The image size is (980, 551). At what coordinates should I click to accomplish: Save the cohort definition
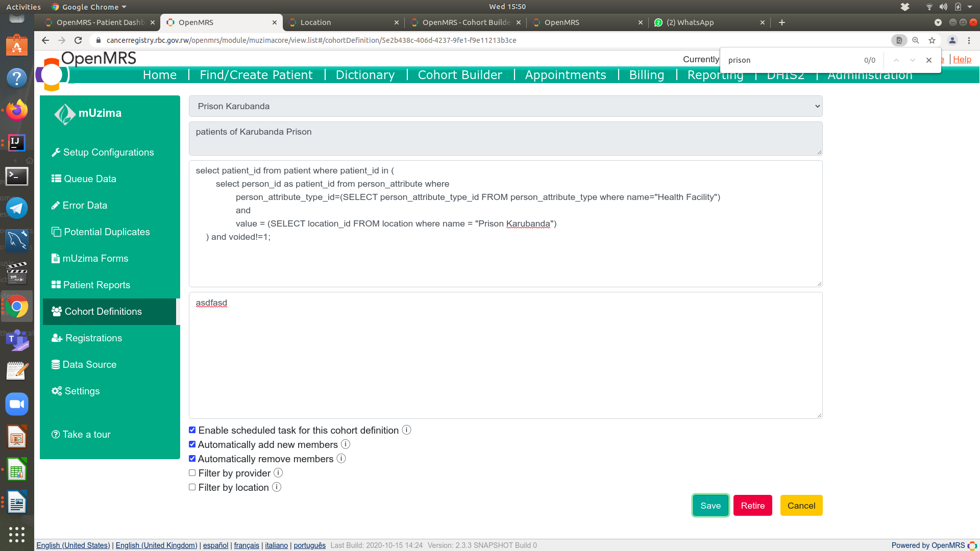click(x=710, y=506)
